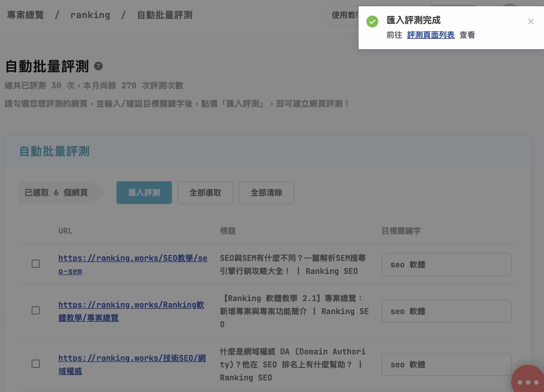This screenshot has width=544, height=392.
Task: Check the seo-sem URL row checkbox
Action: pyautogui.click(x=36, y=264)
